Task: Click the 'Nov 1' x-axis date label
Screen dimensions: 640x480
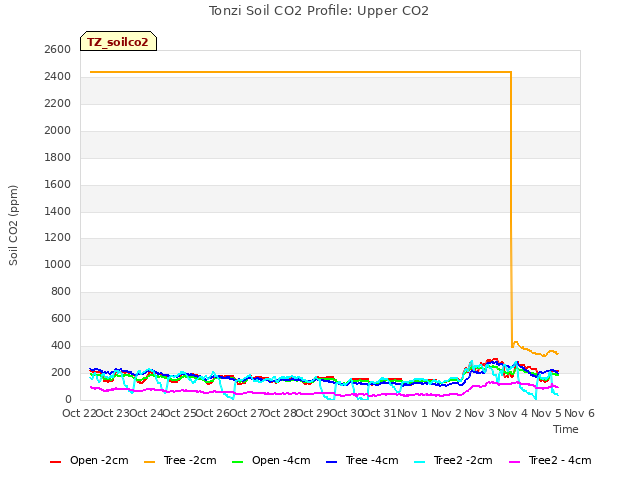Action: (x=412, y=413)
